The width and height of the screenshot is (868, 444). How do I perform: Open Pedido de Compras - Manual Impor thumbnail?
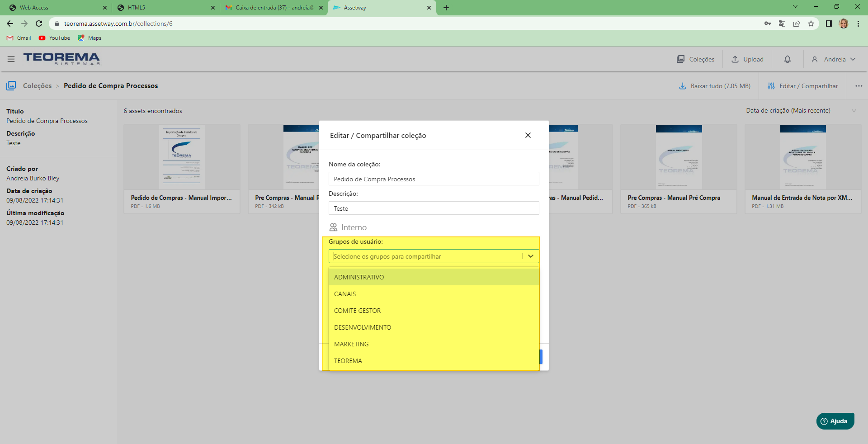(x=182, y=157)
